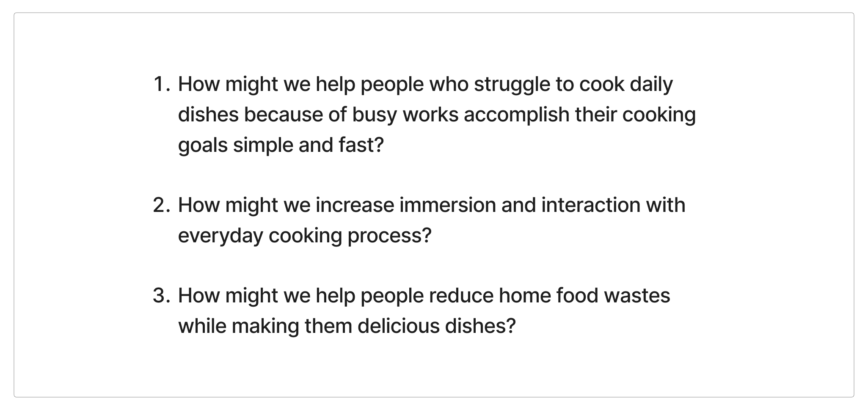Viewport: 868px width, 409px height.
Task: Place cursor on "goals simple and fast?" line
Action: tap(281, 145)
